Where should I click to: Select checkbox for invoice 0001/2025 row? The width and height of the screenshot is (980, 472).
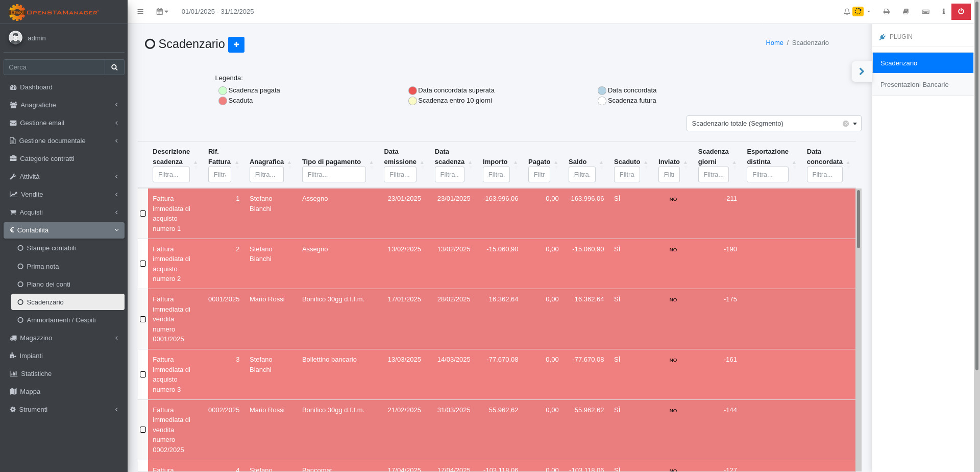(x=143, y=319)
